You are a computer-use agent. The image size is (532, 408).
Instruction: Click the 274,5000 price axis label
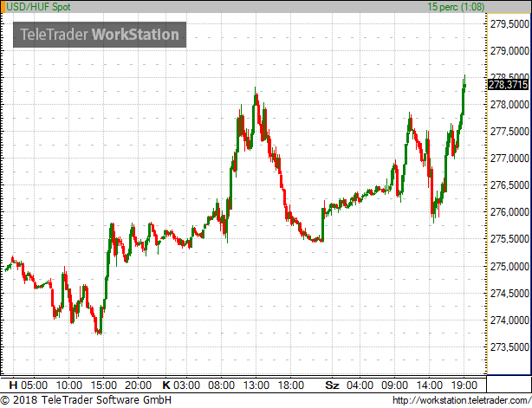coord(509,294)
